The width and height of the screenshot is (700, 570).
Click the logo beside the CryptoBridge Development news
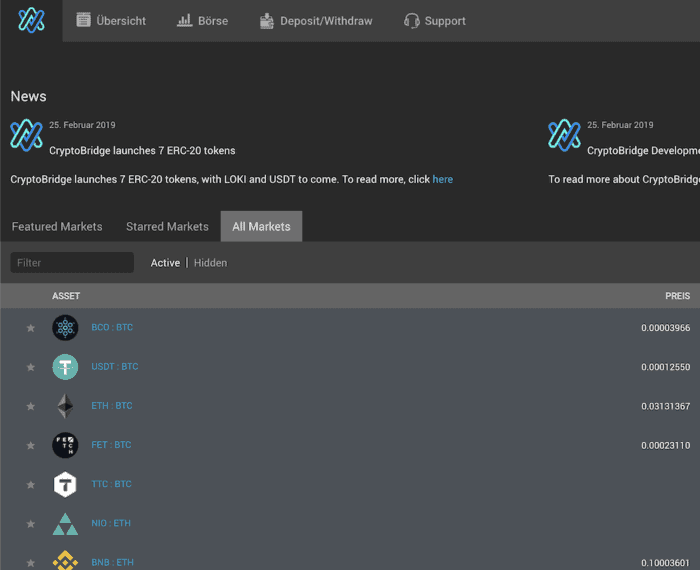[564, 135]
